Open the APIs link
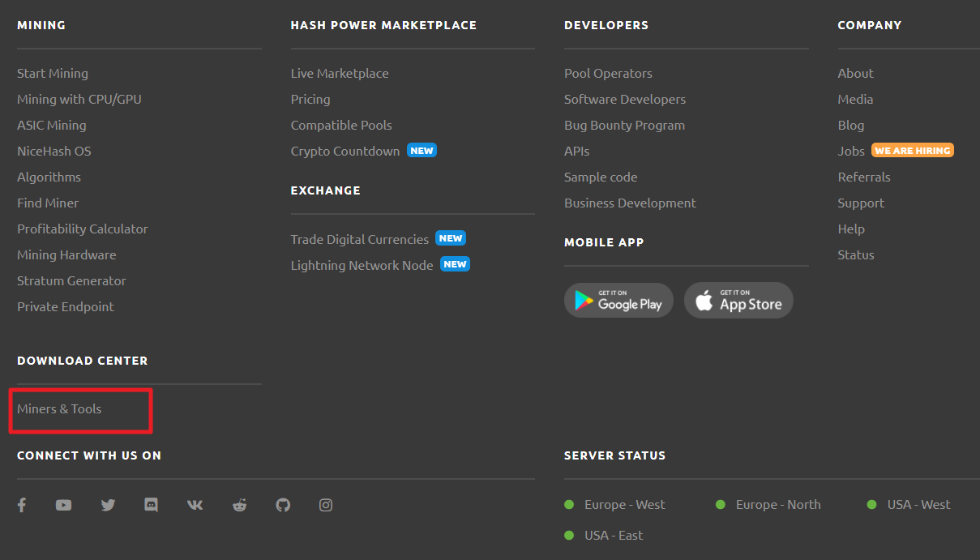Image resolution: width=980 pixels, height=560 pixels. click(x=577, y=151)
